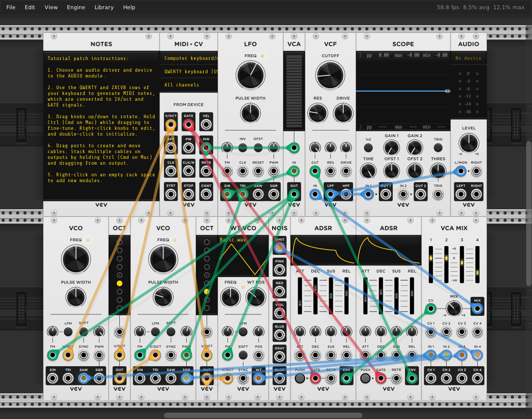
Task: Click the SIN output jack on the LFO
Action: pos(227,193)
